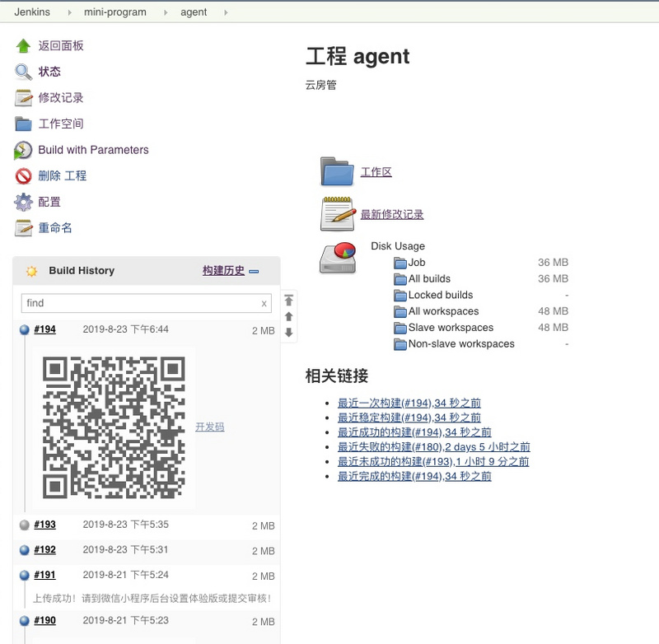This screenshot has width=659, height=644.
Task: Open 修改记录 notepad icon in sidebar
Action: (x=20, y=97)
